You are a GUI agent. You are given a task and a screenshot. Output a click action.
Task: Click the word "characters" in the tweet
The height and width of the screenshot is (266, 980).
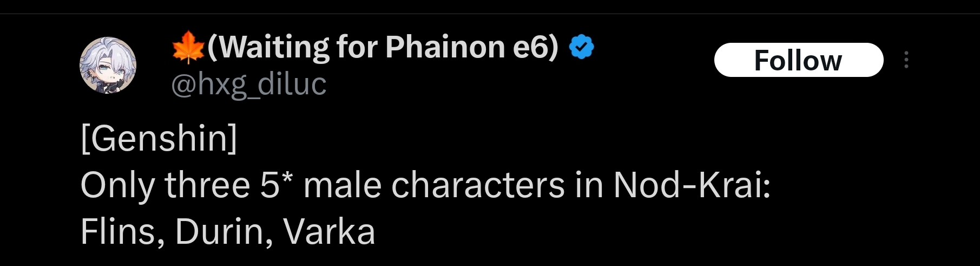point(478,185)
